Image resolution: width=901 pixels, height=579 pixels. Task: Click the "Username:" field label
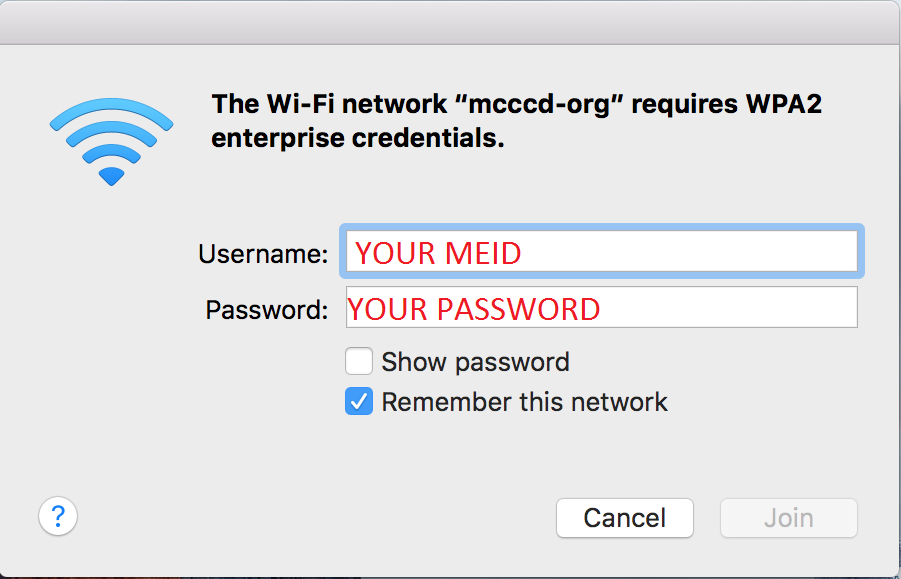point(263,253)
